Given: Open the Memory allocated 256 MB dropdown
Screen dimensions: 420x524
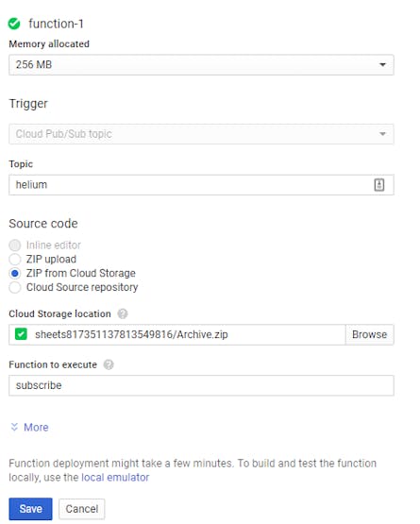Looking at the screenshot, I should click(x=201, y=65).
